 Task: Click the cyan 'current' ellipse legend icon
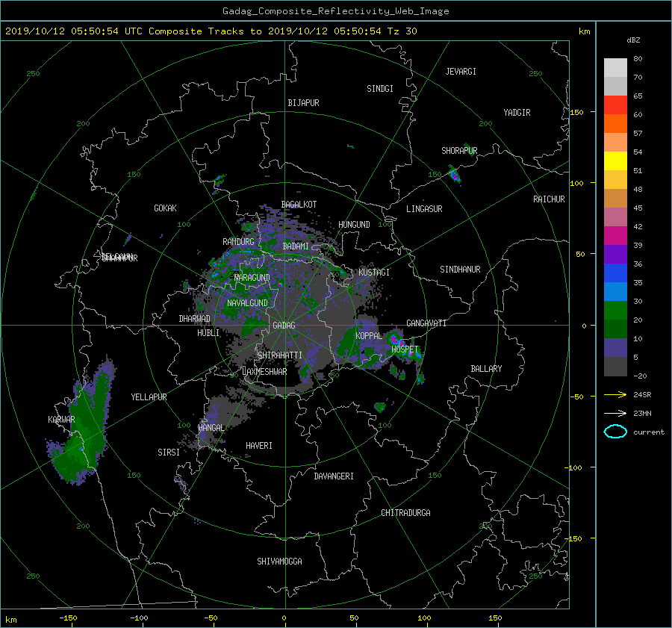pos(615,432)
